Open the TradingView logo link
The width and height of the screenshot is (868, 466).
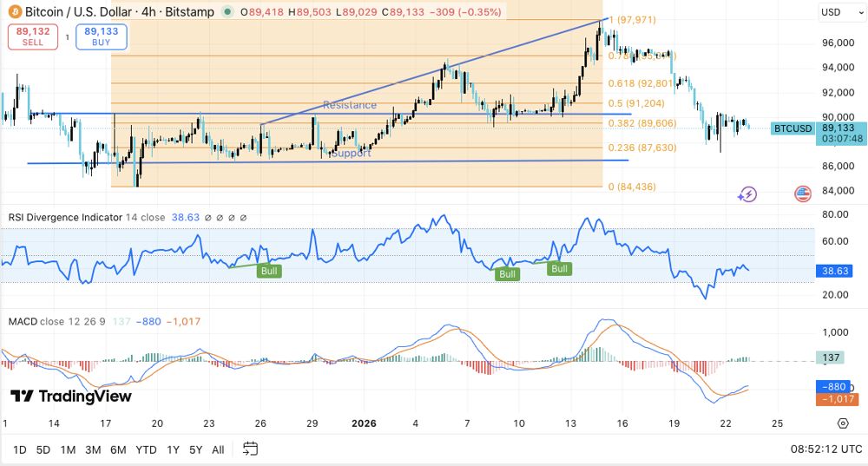(x=71, y=397)
